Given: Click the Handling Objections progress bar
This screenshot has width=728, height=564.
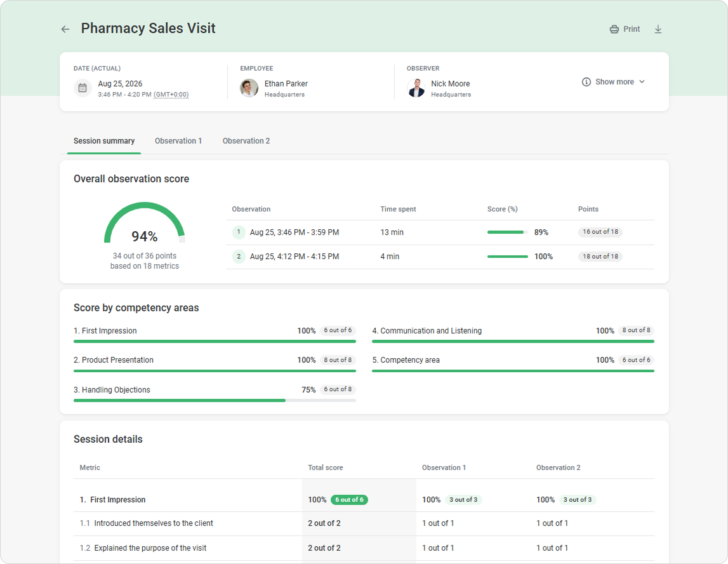Looking at the screenshot, I should tap(215, 401).
